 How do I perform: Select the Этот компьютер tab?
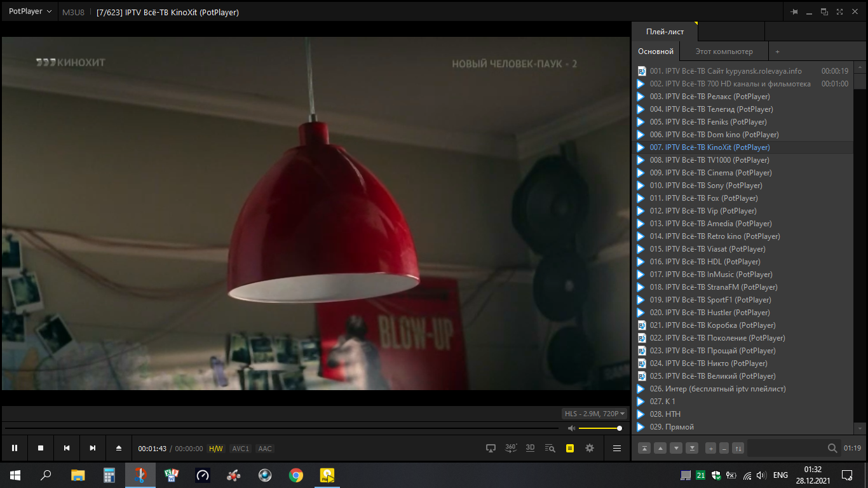(724, 51)
